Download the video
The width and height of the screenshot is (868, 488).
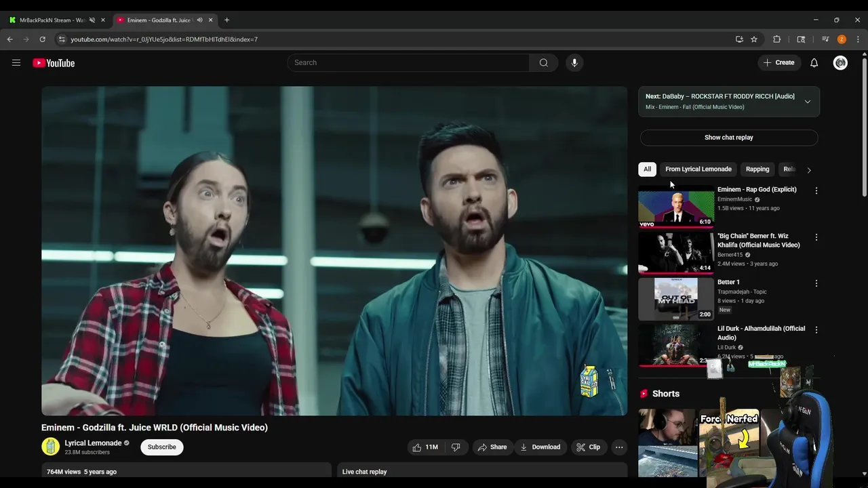[x=540, y=447]
